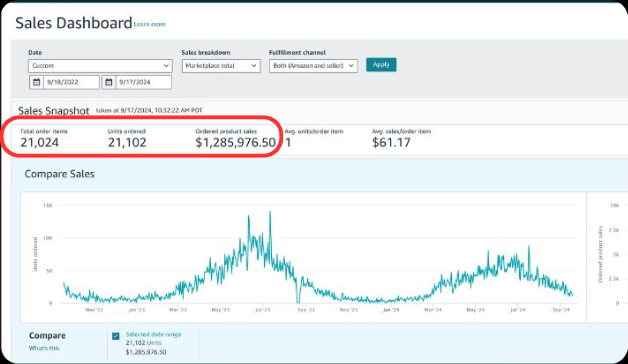Click the 21,102 Units compare text
The image size is (628, 364).
pos(143,343)
